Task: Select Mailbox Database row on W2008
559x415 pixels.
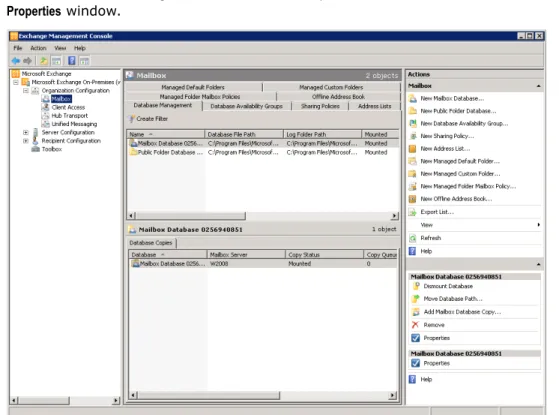Action: coord(263,264)
